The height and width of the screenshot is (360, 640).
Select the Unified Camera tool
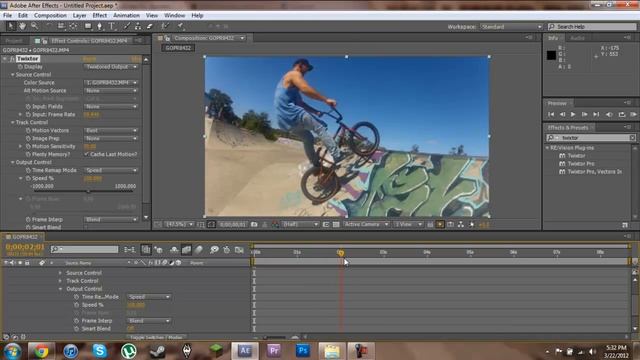pos(61,26)
